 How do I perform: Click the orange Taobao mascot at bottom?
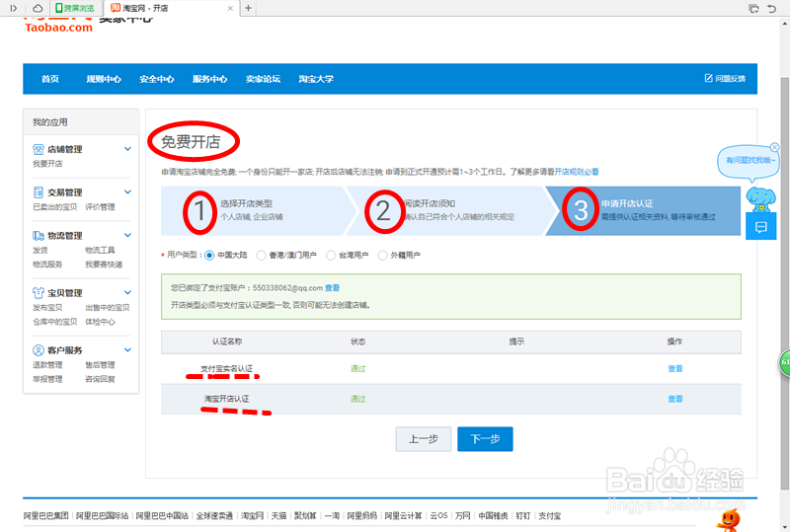(729, 520)
